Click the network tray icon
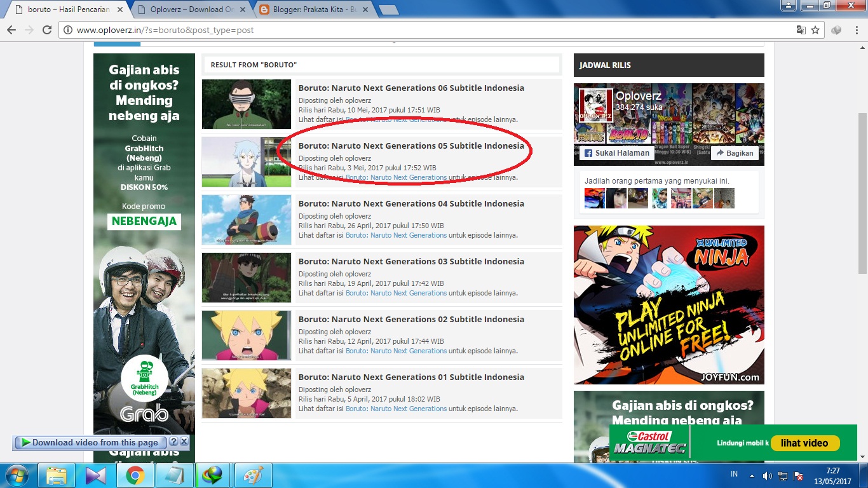Image resolution: width=868 pixels, height=488 pixels. (783, 475)
